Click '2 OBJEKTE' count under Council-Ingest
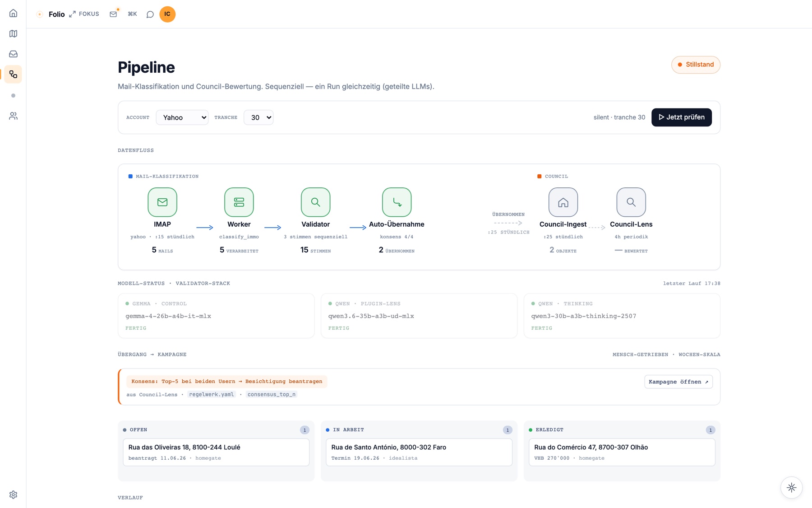 [x=563, y=250]
